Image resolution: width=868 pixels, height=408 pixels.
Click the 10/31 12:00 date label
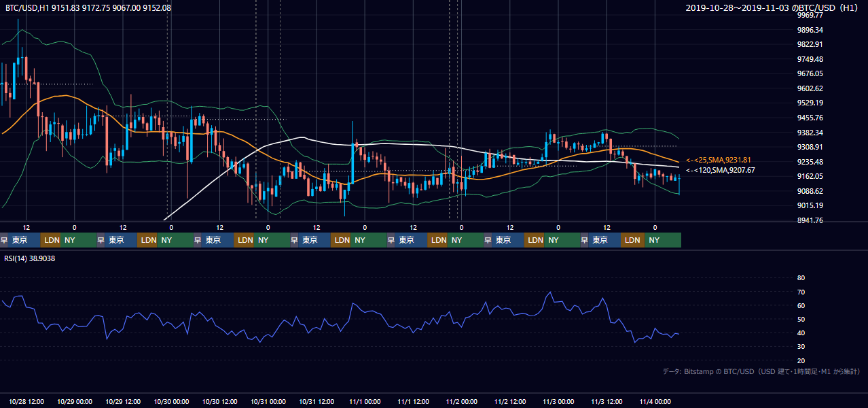317,401
